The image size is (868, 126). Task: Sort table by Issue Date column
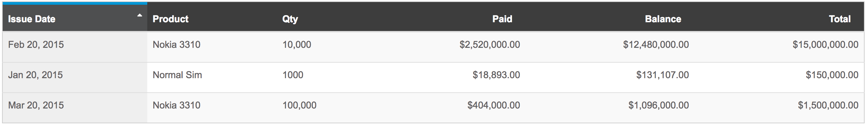32,19
